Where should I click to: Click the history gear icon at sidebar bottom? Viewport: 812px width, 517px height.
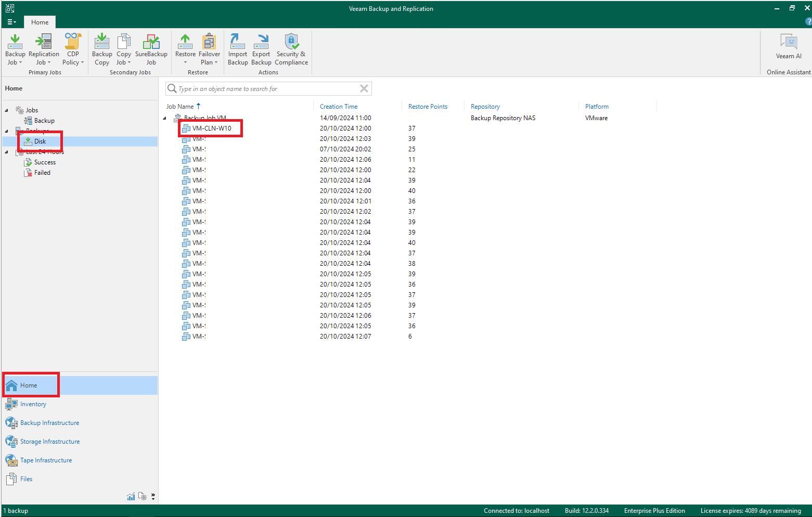coord(143,497)
